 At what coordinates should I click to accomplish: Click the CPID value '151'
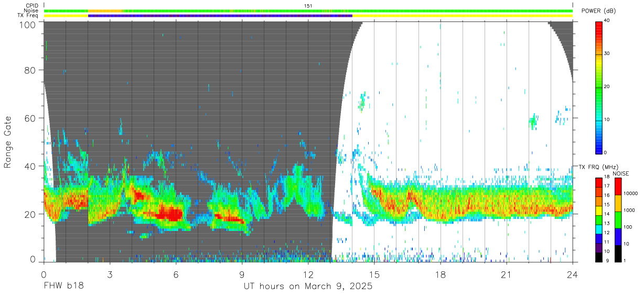coord(308,6)
